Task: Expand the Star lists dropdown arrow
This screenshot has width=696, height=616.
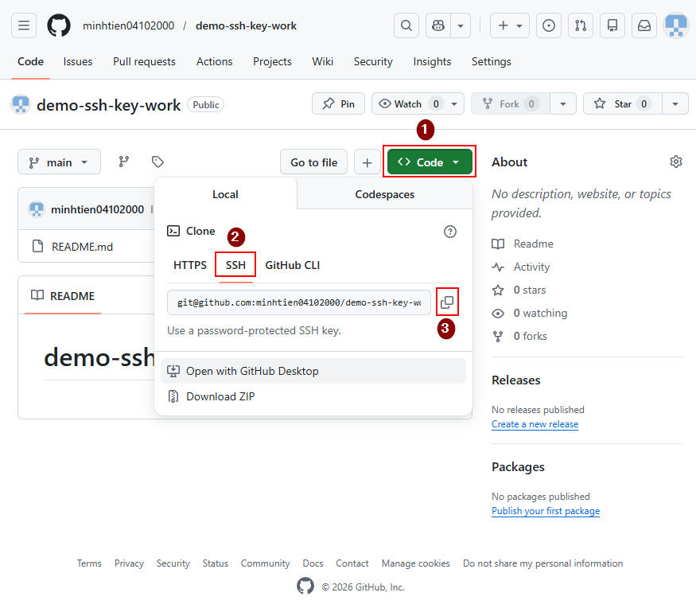Action: click(675, 103)
